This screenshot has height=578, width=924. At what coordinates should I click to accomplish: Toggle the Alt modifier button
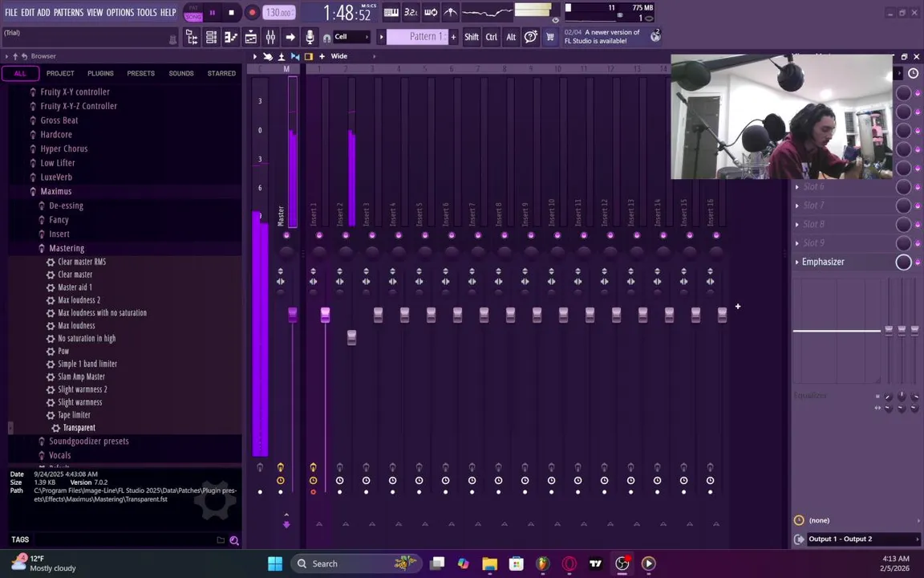(x=511, y=37)
